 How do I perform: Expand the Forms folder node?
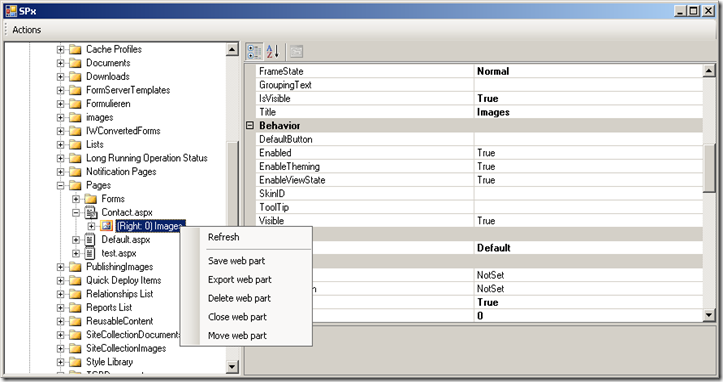click(x=76, y=199)
